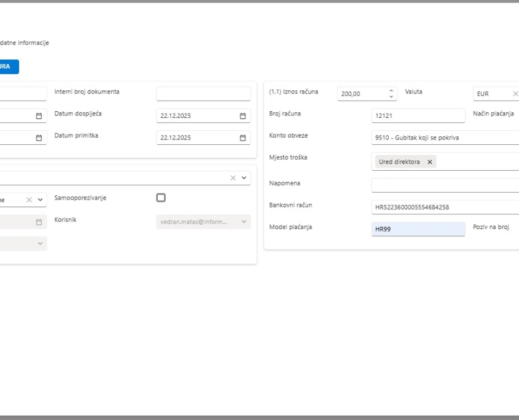Image resolution: width=519 pixels, height=420 pixels.
Task: Click the Model plaćanja field showing HR99
Action: (418, 230)
